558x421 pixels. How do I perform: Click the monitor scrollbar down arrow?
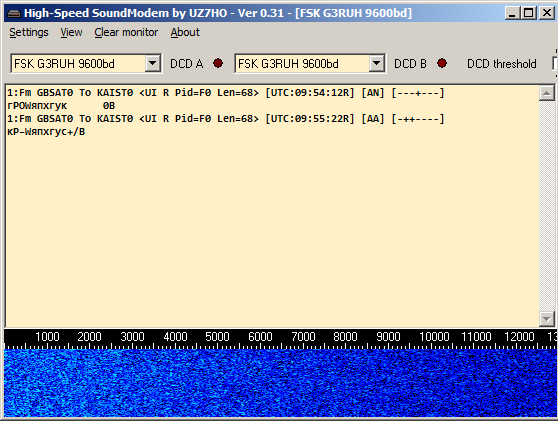coord(547,319)
